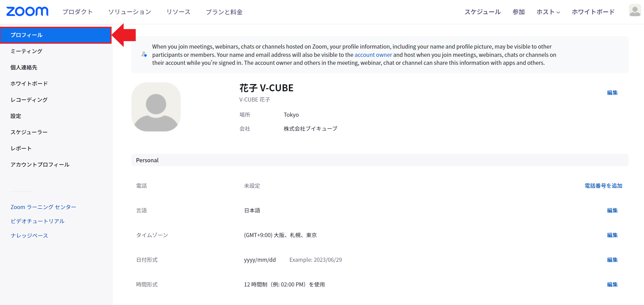Image resolution: width=644 pixels, height=305 pixels.
Task: Open 個人連絡先 in the sidebar
Action: pos(24,67)
